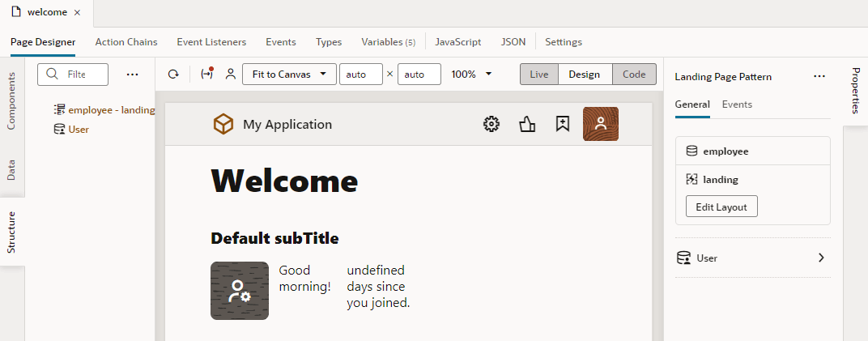Select the General properties tab
The height and width of the screenshot is (341, 868).
tap(692, 104)
